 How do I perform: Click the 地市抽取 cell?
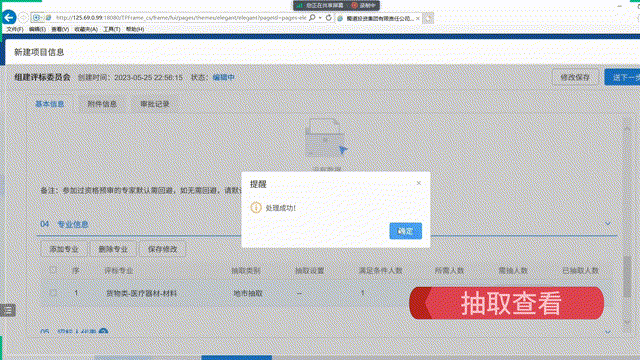(248, 293)
